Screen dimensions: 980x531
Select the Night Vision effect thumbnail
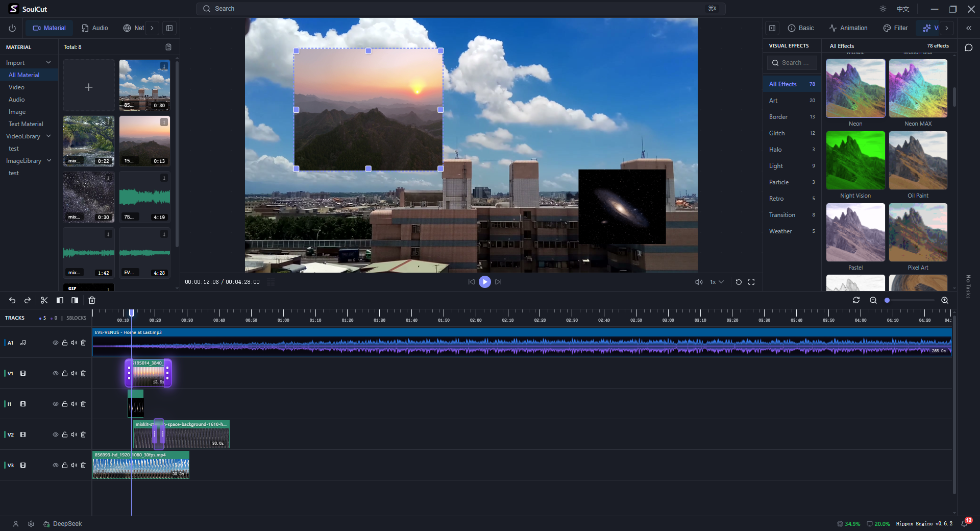point(855,160)
